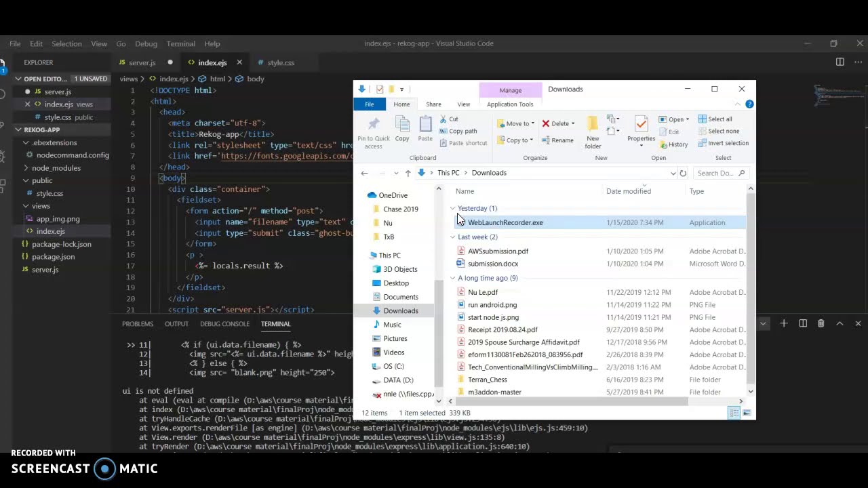Collapse A long time ago group
This screenshot has width=868, height=488.
click(x=452, y=278)
